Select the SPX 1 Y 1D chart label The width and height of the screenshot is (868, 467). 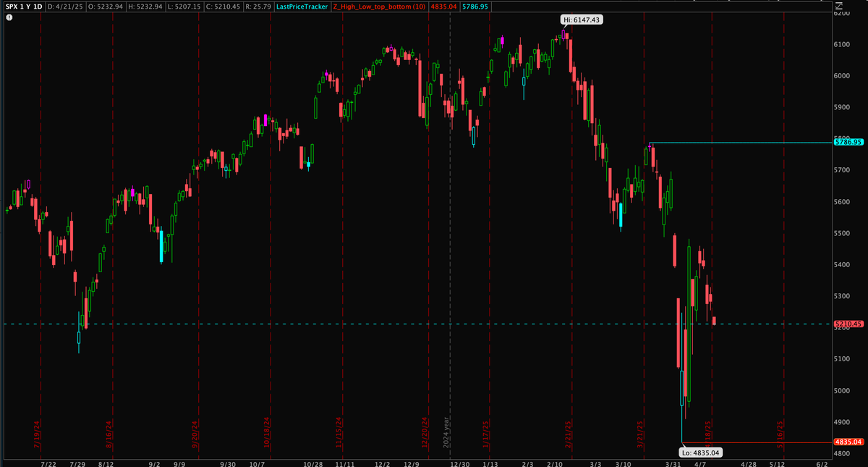click(25, 6)
